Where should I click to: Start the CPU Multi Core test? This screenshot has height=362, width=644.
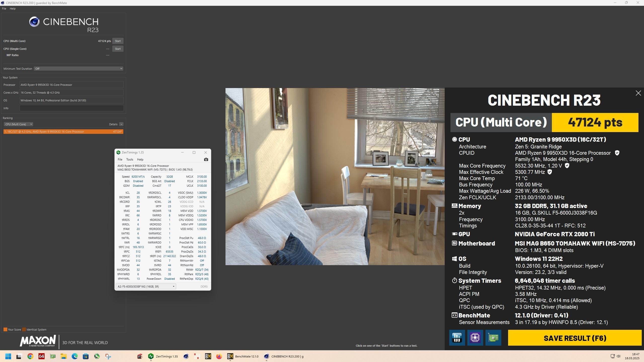pyautogui.click(x=118, y=41)
